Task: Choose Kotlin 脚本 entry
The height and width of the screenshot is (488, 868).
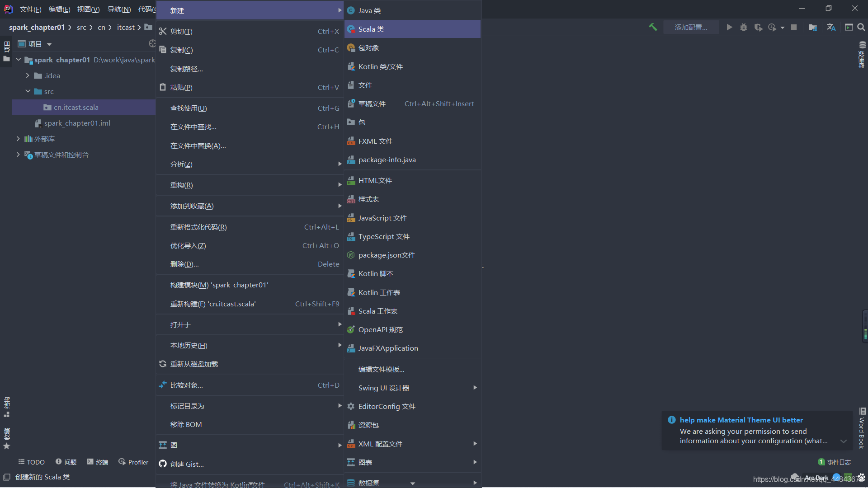Action: pyautogui.click(x=412, y=273)
